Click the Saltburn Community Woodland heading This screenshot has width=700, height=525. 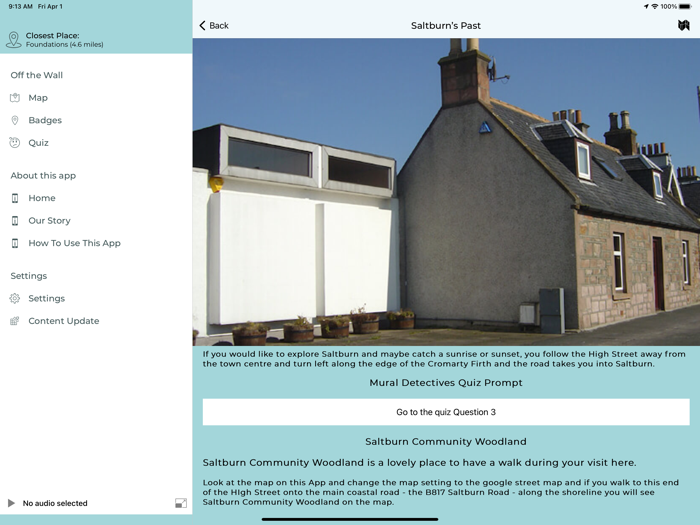point(446,442)
